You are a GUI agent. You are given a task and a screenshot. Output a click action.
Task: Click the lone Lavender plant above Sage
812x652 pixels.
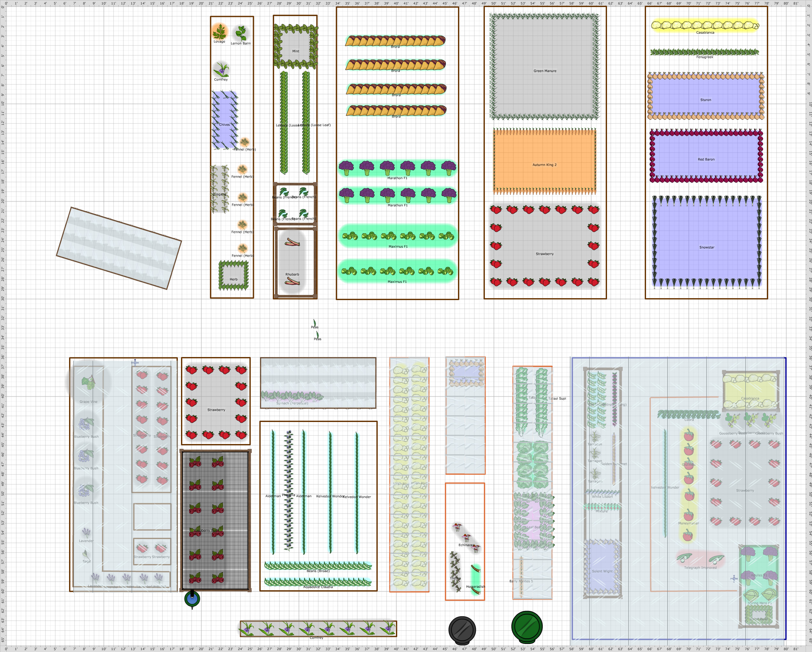pyautogui.click(x=86, y=533)
